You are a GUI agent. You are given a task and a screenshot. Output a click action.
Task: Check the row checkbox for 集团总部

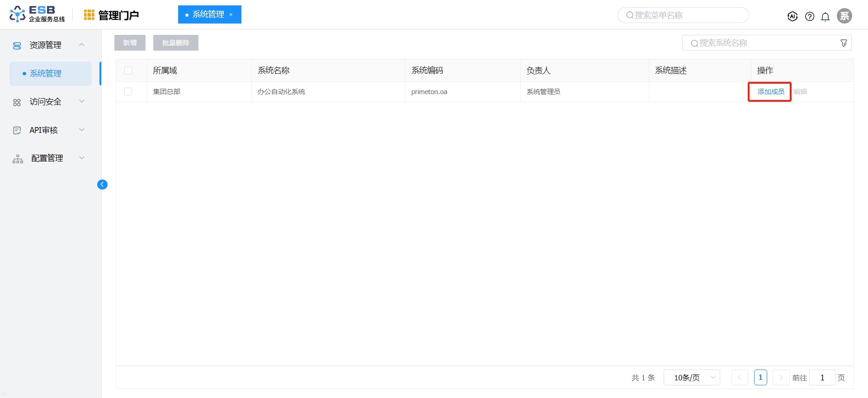(x=128, y=92)
